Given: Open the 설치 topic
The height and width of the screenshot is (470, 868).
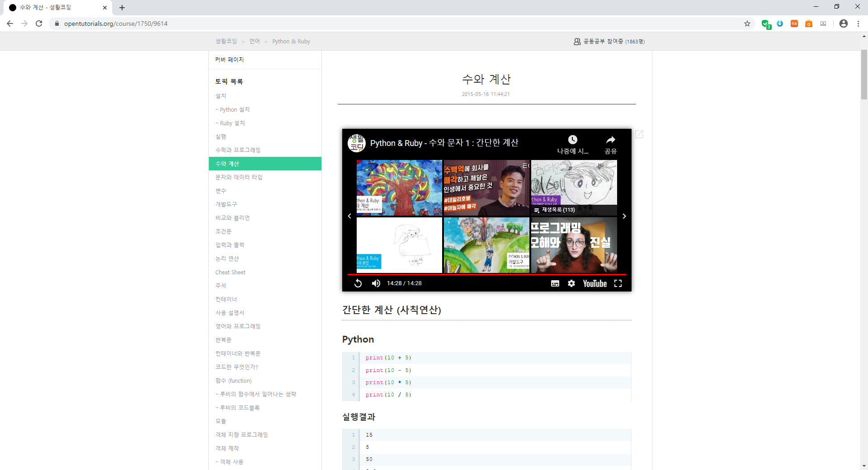Looking at the screenshot, I should (x=221, y=96).
